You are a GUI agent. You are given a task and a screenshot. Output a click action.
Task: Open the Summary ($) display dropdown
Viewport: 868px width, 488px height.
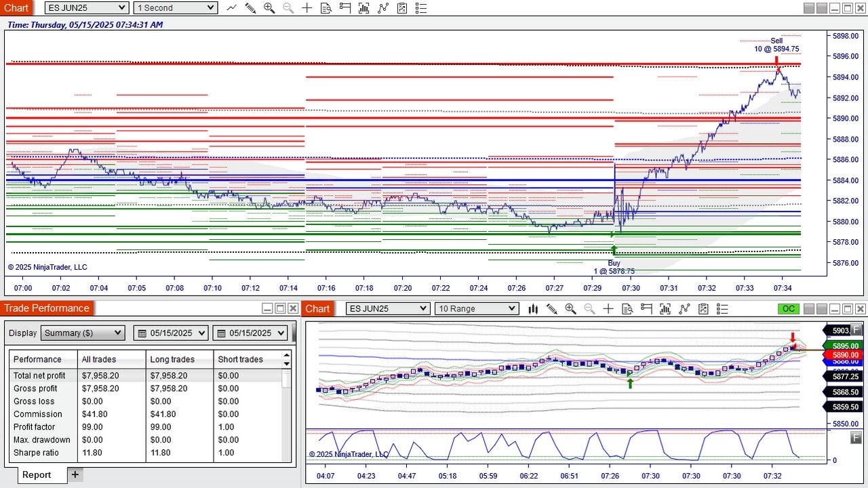click(83, 333)
